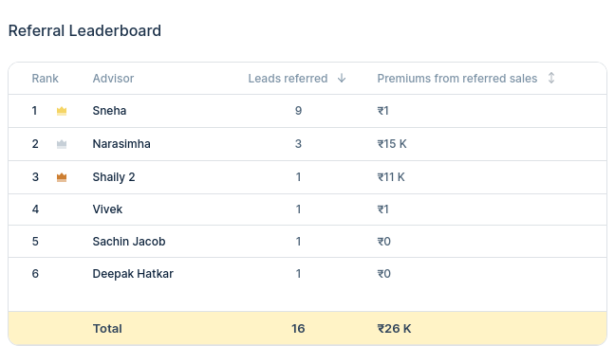This screenshot has height=364, width=615.
Task: Click the ₹11 K premium value
Action: pos(391,177)
